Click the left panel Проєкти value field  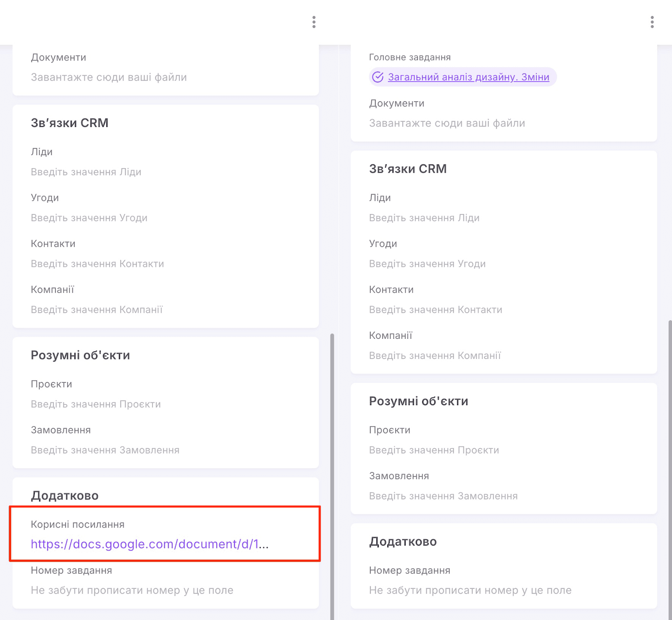[x=96, y=404]
